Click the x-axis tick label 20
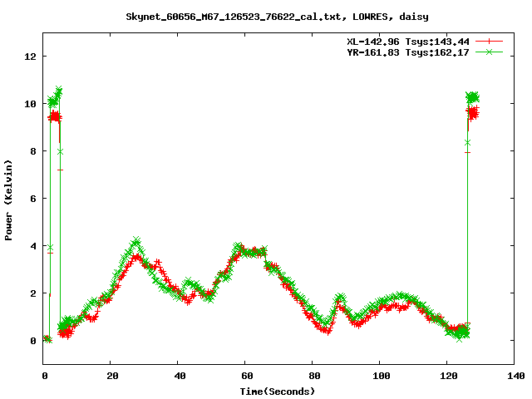The width and height of the screenshot is (532, 399). click(112, 376)
